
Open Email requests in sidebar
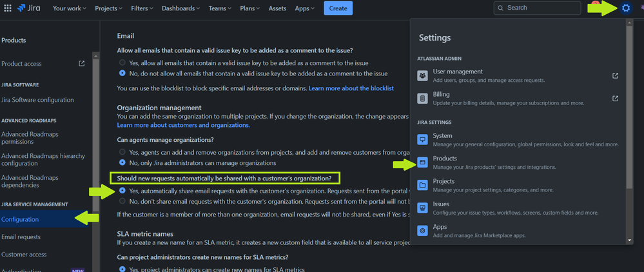click(21, 237)
